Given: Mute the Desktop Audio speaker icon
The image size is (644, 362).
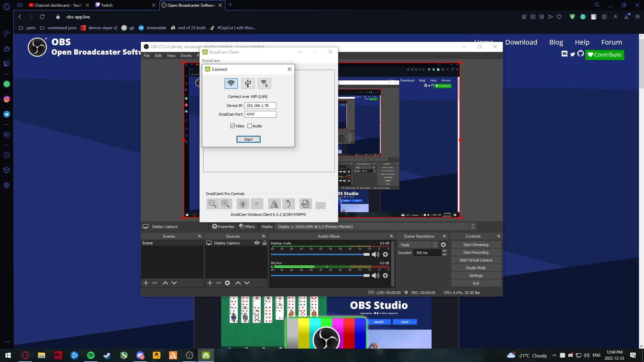Looking at the screenshot, I should pos(375,254).
